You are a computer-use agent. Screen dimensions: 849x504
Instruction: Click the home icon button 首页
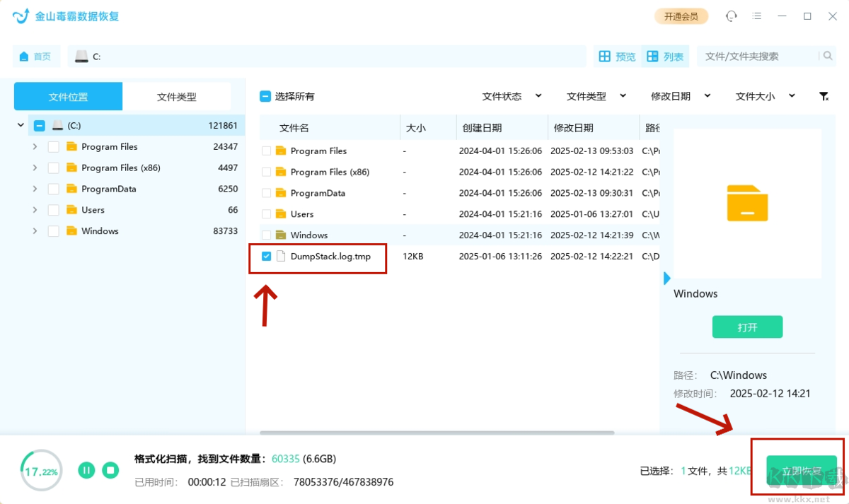[x=35, y=57]
